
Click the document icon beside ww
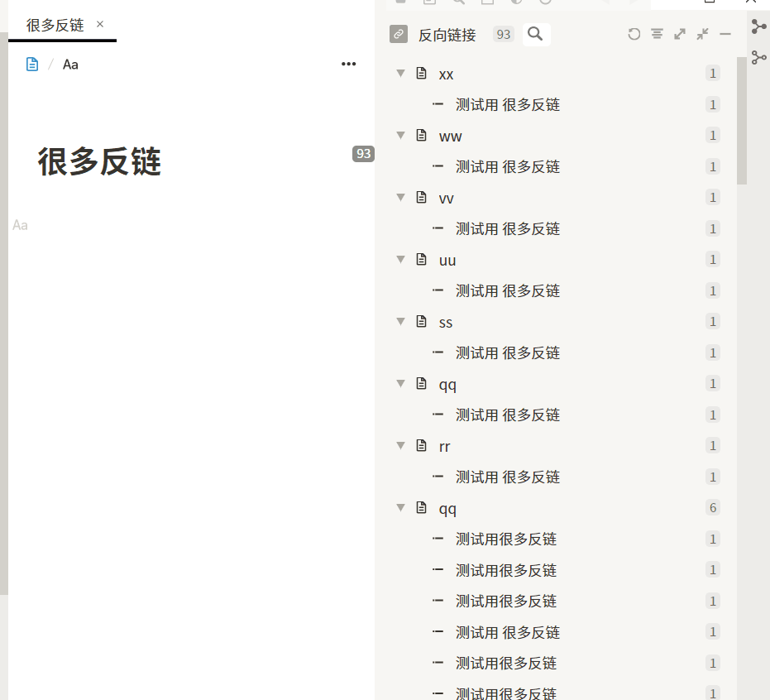tap(421, 135)
